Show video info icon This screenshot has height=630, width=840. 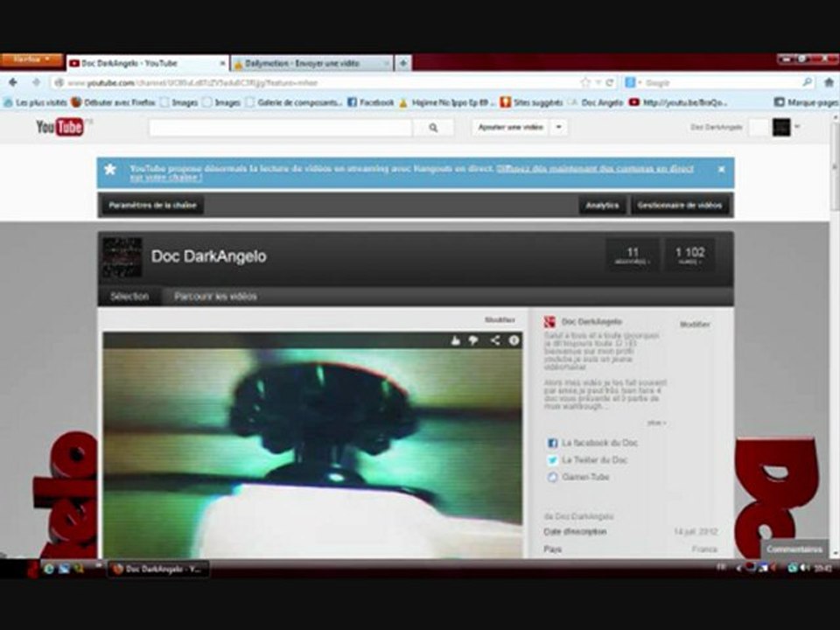(x=514, y=340)
